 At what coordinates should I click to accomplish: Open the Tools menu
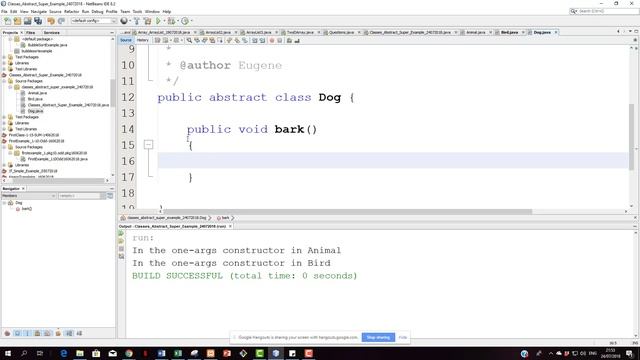tap(138, 11)
